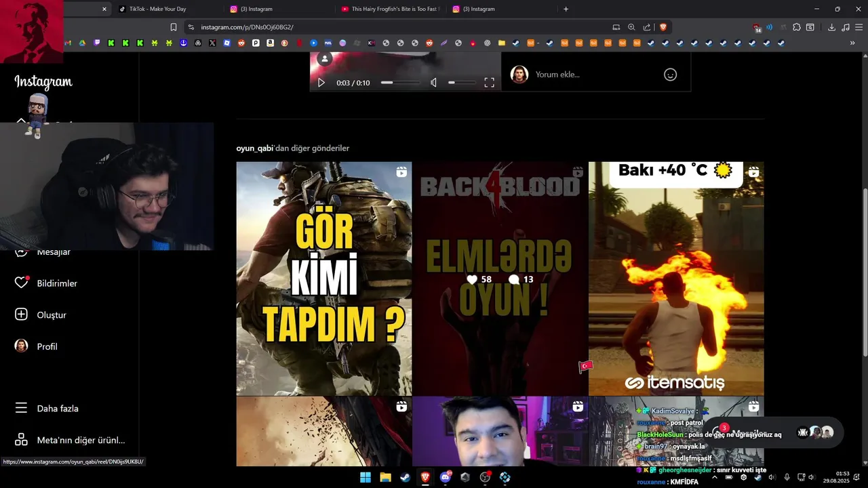
Task: Open the Bakı +40 °C reel thumbnail
Action: pos(676,279)
